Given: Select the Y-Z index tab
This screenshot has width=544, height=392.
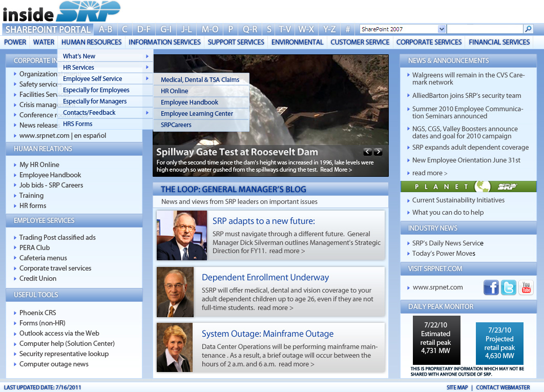Looking at the screenshot, I should (329, 30).
